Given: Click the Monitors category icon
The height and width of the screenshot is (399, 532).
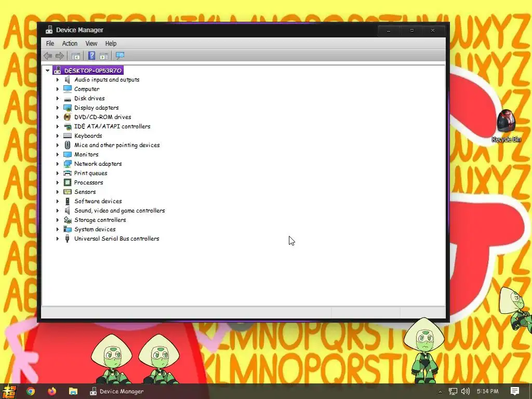Looking at the screenshot, I should point(68,154).
